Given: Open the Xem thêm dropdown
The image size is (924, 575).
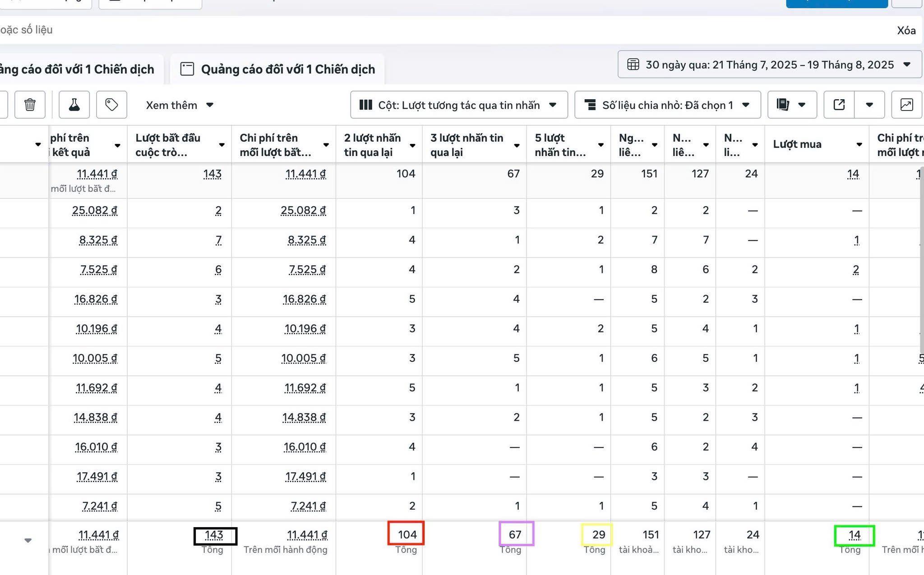Looking at the screenshot, I should (179, 105).
